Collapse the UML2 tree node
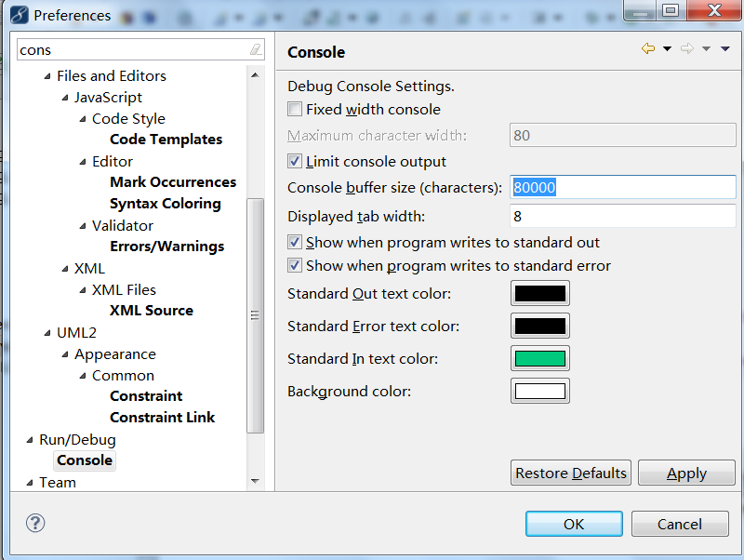This screenshot has height=560, width=744. point(47,333)
